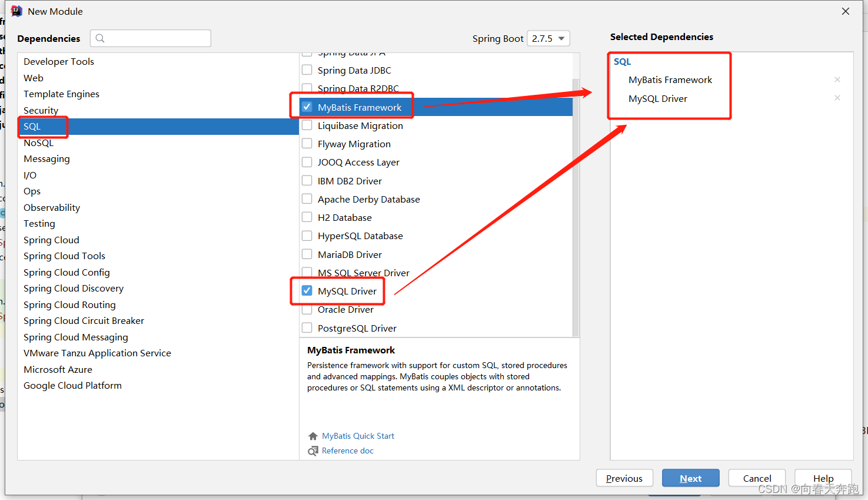Viewport: 868px width, 500px height.
Task: Select the SQL category
Action: [158, 127]
